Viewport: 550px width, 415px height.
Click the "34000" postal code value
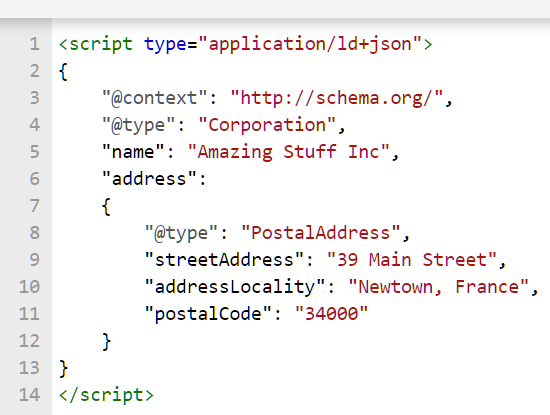coord(331,314)
